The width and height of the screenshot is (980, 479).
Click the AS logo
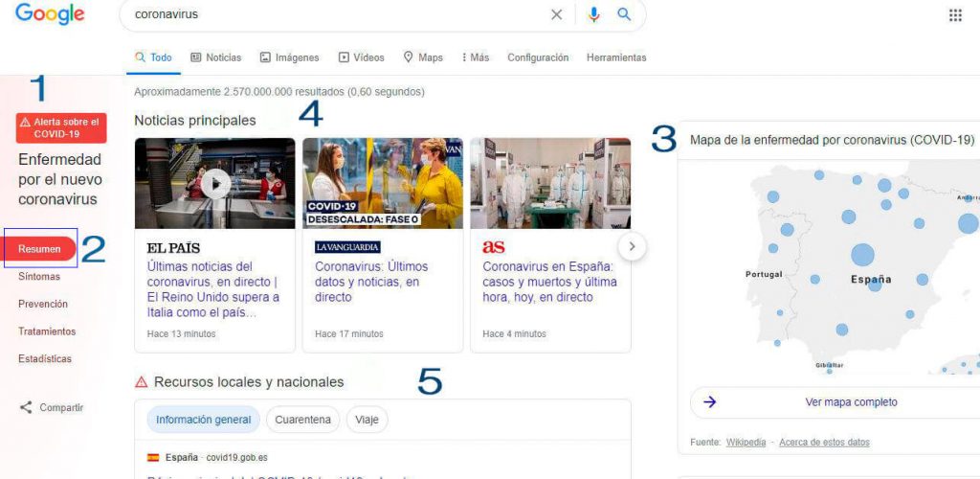tap(493, 247)
